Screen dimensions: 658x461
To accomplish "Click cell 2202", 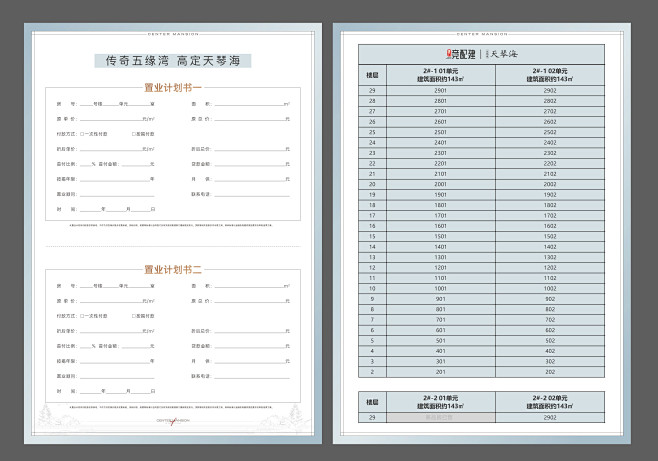I will 550,164.
